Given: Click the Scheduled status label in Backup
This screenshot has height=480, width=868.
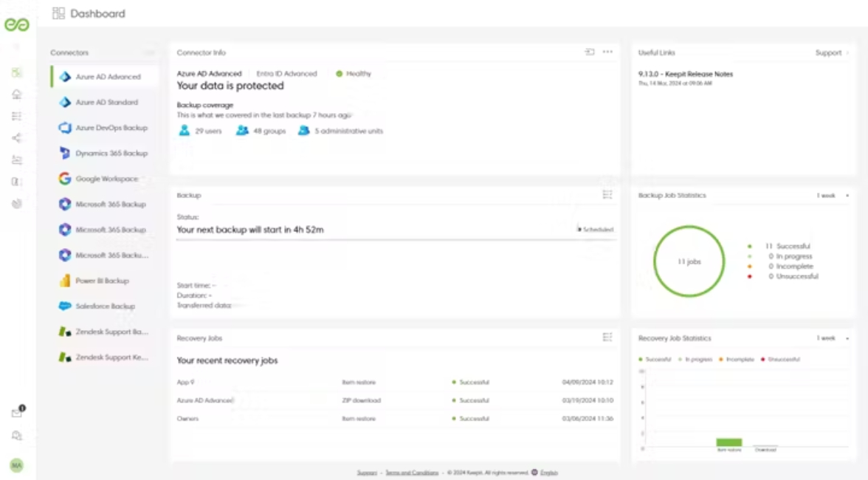Looking at the screenshot, I should 596,229.
